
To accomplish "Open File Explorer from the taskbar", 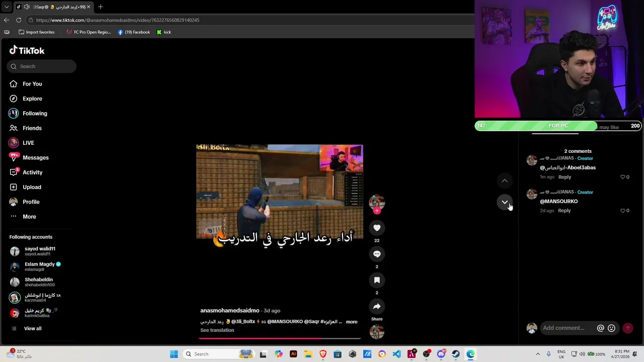I will point(308,354).
